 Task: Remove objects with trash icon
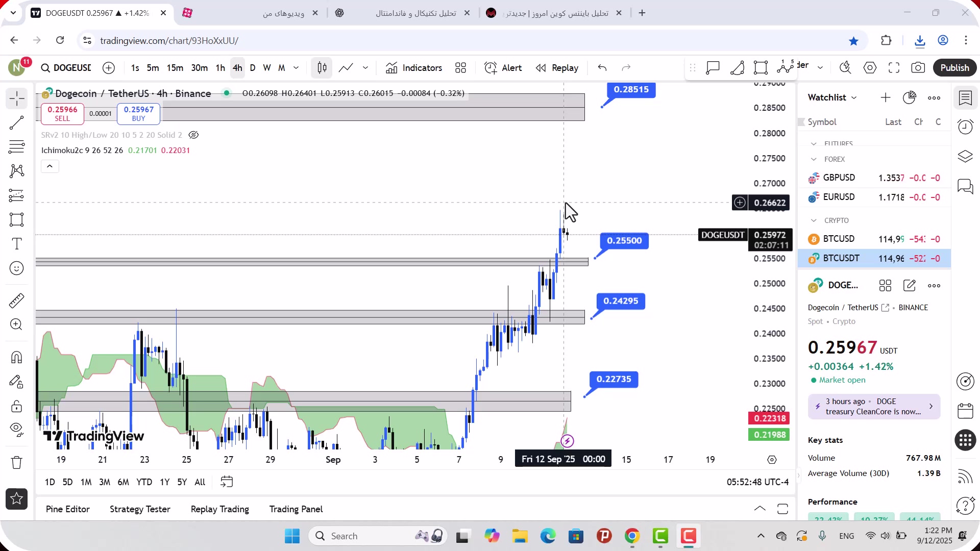(17, 462)
